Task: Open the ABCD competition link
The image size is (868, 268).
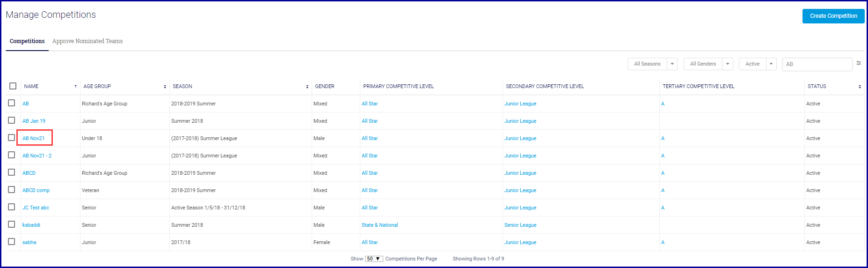Action: coord(29,173)
